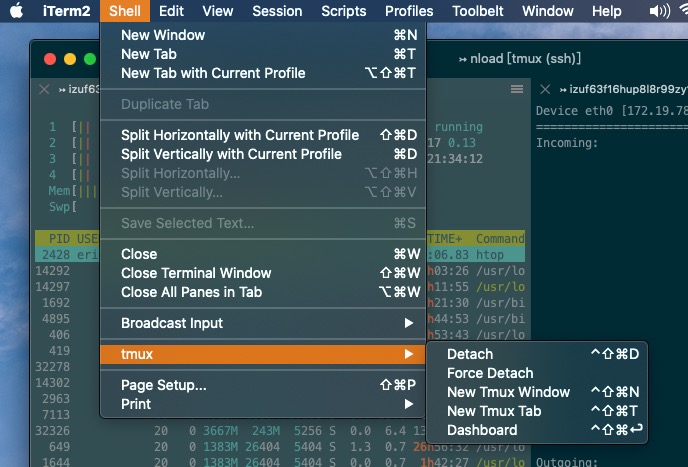688x467 pixels.
Task: Choose Page Setup… menu item
Action: [263, 385]
